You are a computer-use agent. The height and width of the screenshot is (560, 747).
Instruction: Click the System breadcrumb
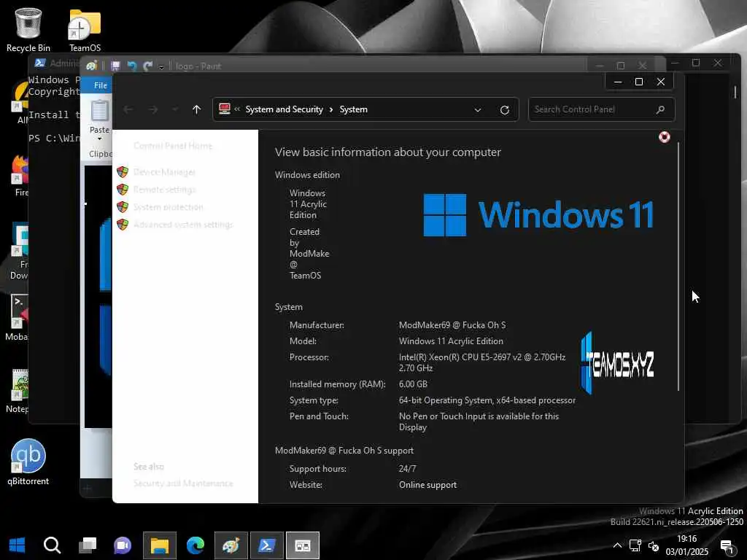pos(353,109)
